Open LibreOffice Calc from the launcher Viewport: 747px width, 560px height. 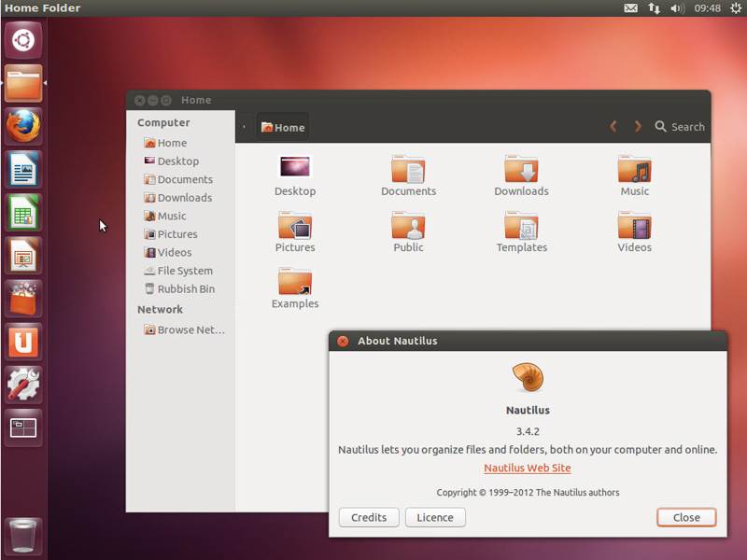click(x=22, y=213)
